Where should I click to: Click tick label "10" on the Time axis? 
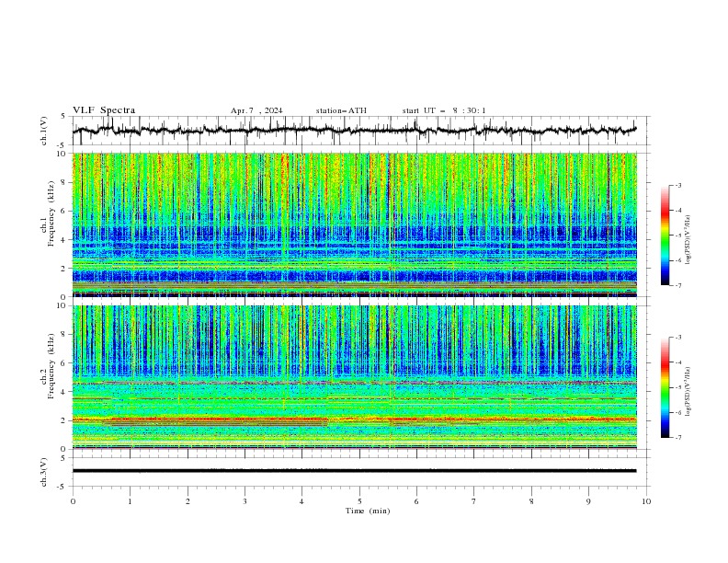click(x=646, y=501)
